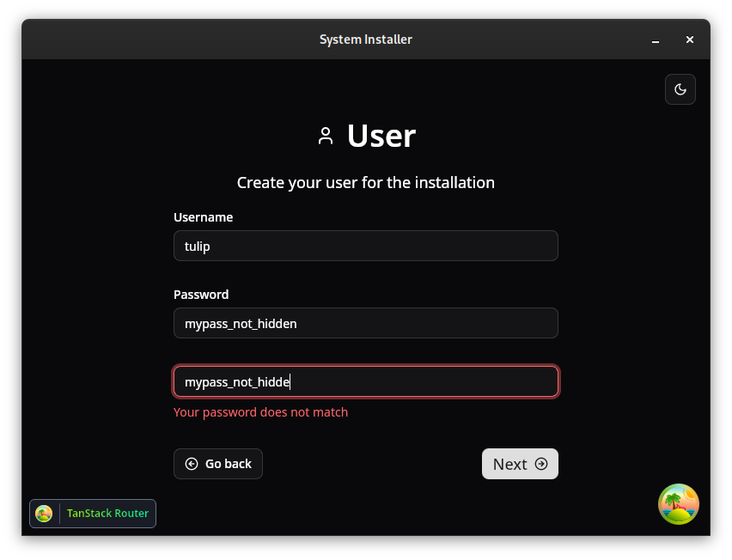Click the red-outlined confirm password field

(x=365, y=381)
